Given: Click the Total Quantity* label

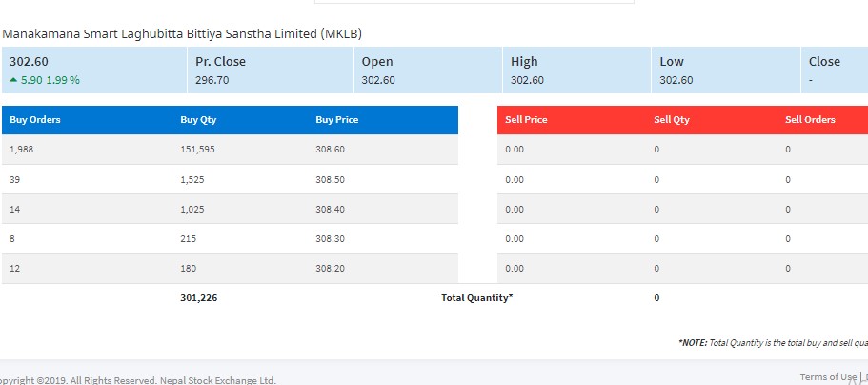Looking at the screenshot, I should point(476,298).
